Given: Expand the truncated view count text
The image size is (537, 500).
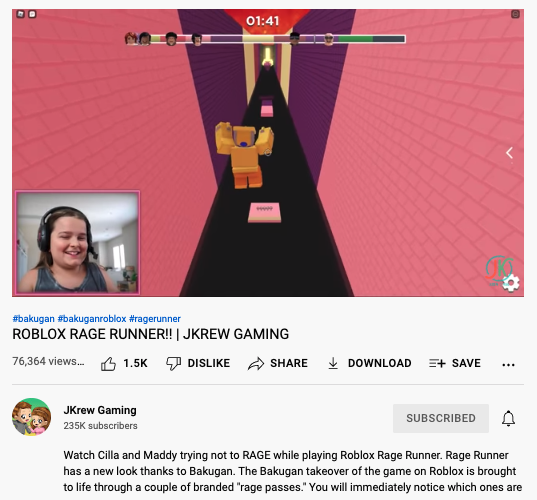Looking at the screenshot, I should tap(48, 361).
